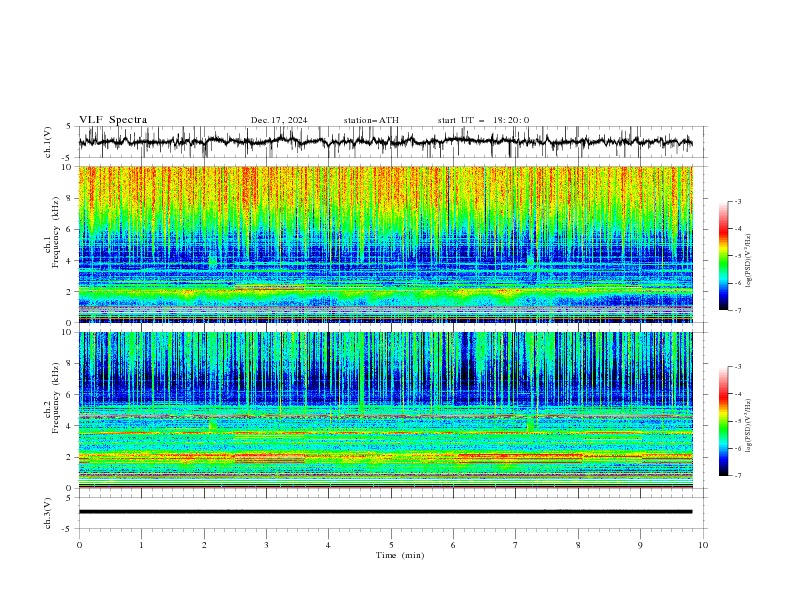Image resolution: width=792 pixels, height=612 pixels.
Task: Click the "ch.2 Frequency (kHz)" axis label
Action: point(52,397)
